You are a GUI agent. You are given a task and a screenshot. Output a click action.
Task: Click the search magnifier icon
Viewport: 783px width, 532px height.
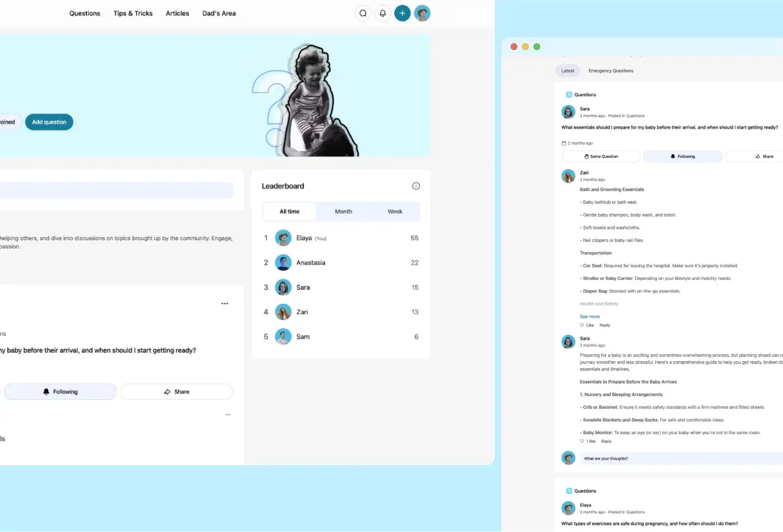click(x=363, y=13)
